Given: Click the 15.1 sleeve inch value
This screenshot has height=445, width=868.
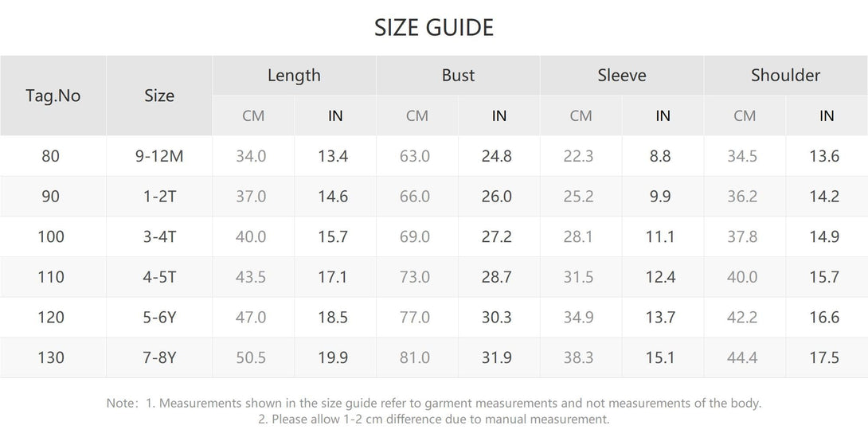Looking at the screenshot, I should 660,358.
